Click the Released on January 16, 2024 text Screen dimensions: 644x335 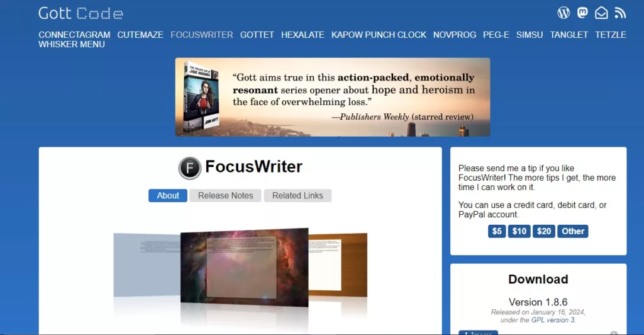tap(538, 312)
